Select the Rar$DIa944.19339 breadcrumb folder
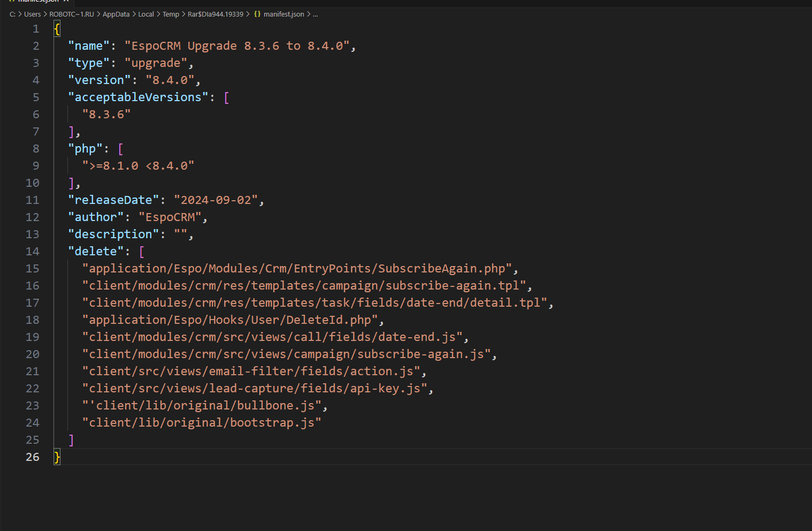Image resolution: width=812 pixels, height=531 pixels. (x=216, y=14)
